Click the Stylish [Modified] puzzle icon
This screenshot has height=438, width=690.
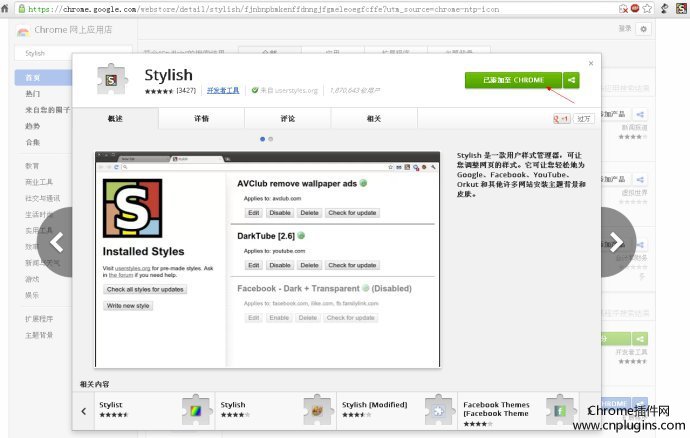[x=439, y=410]
